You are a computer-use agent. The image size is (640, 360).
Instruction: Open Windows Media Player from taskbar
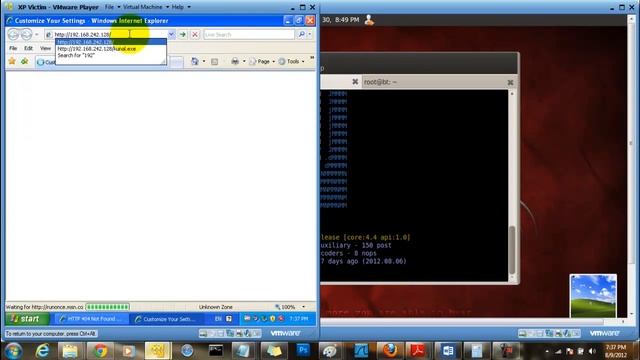pos(128,351)
